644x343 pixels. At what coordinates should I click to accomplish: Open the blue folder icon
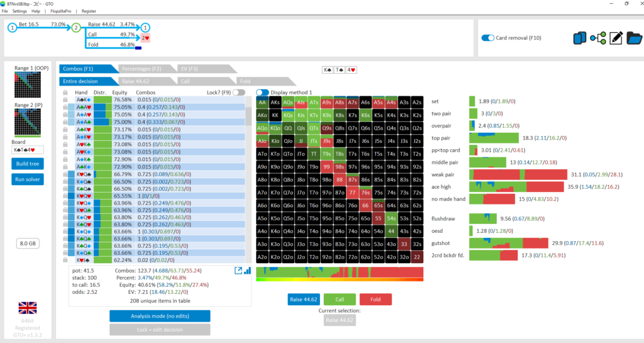pyautogui.click(x=634, y=38)
